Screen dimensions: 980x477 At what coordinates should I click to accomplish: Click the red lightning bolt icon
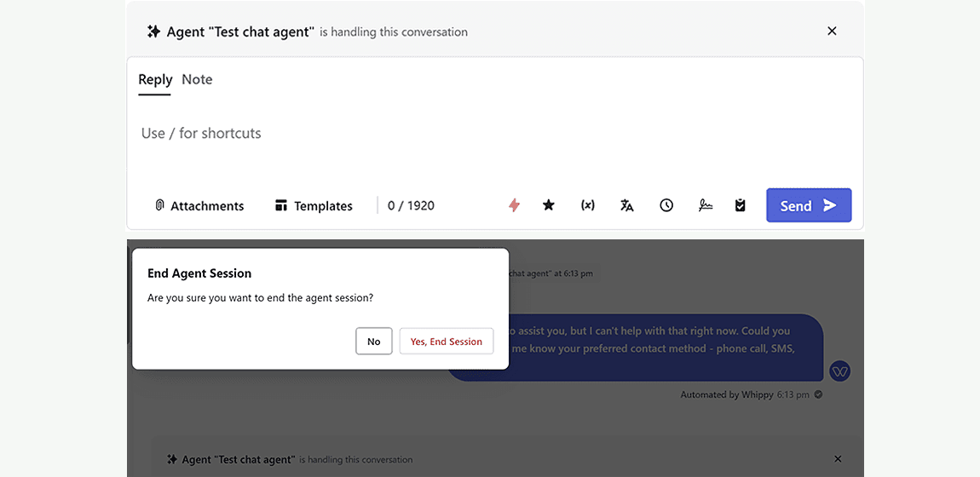tap(514, 204)
